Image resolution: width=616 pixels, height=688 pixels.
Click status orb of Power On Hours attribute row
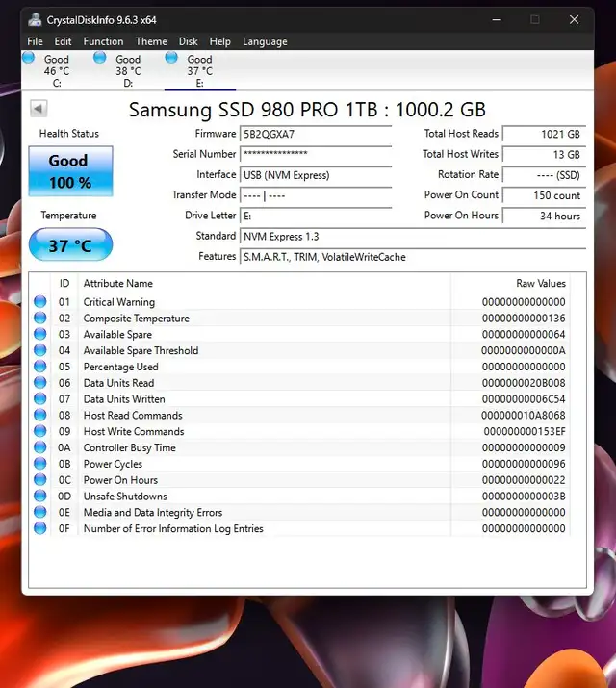[39, 479]
